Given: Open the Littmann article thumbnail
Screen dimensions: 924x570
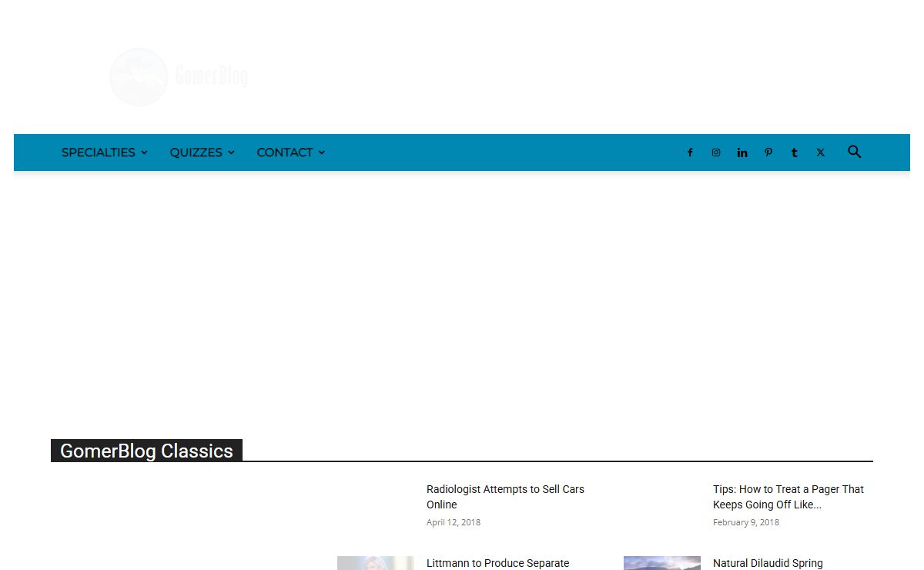Looking at the screenshot, I should pos(376,563).
